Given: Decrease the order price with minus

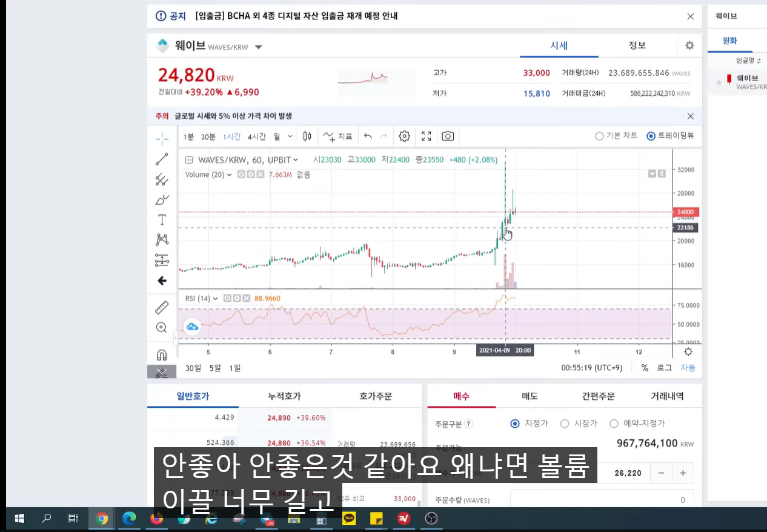Looking at the screenshot, I should [661, 473].
